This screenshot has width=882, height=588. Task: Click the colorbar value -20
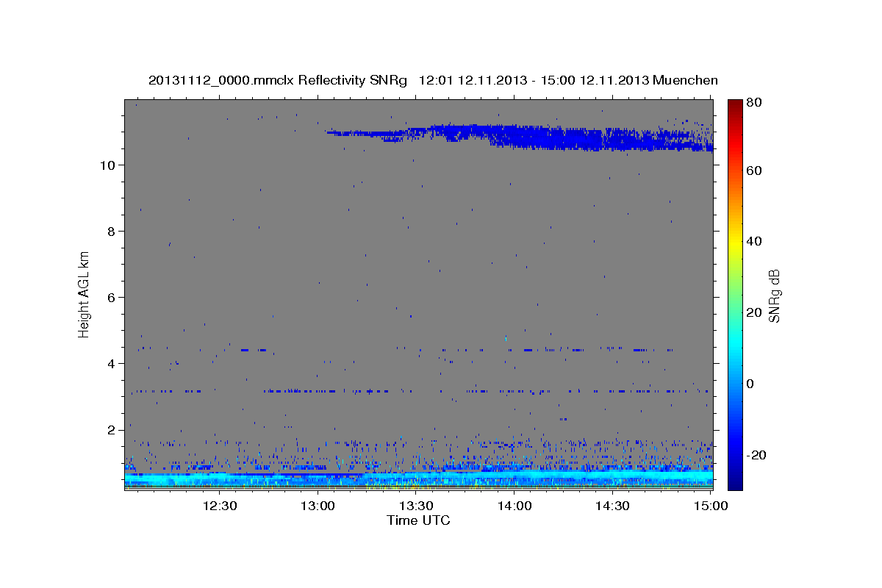(758, 455)
